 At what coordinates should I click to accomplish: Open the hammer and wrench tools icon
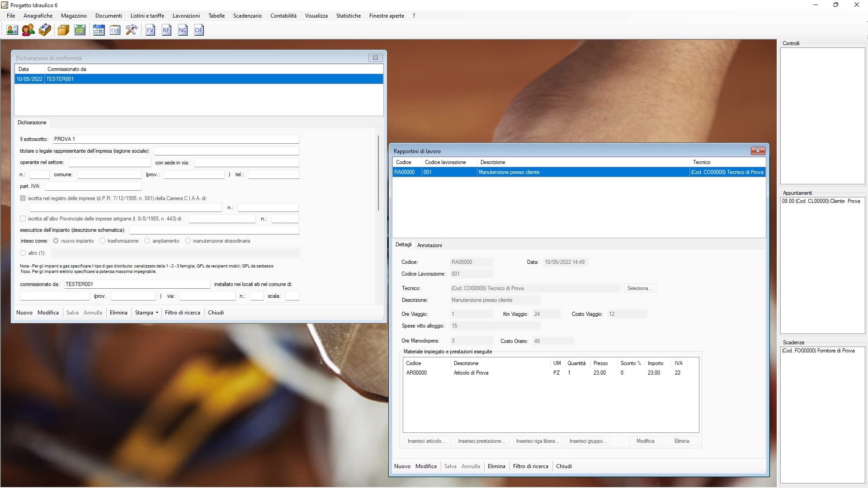(x=132, y=30)
